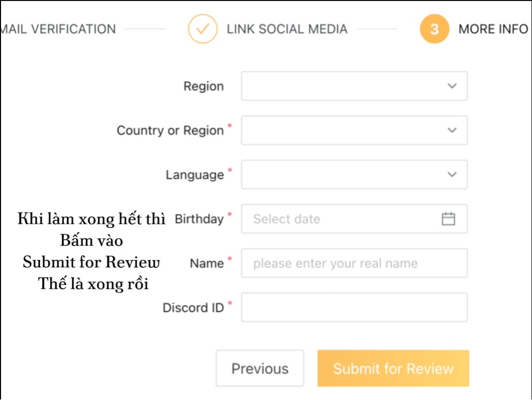This screenshot has height=400, width=532.
Task: Open the Country or Region dropdown
Action: 354,131
